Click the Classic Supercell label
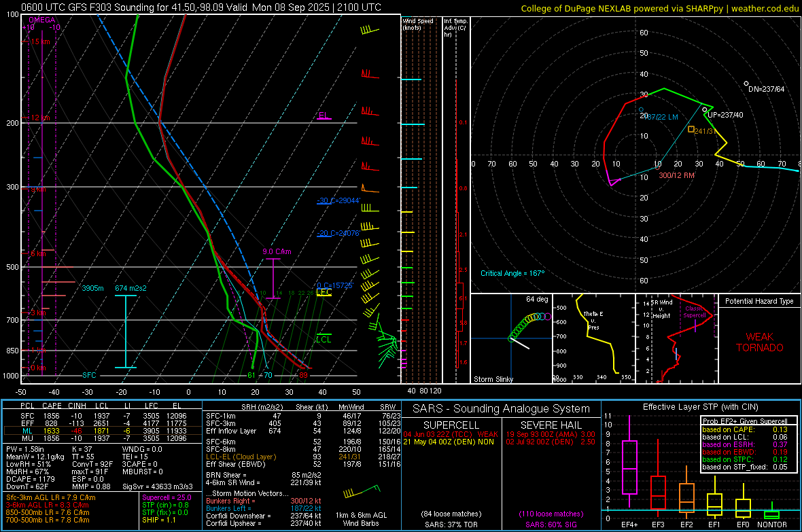 point(695,312)
